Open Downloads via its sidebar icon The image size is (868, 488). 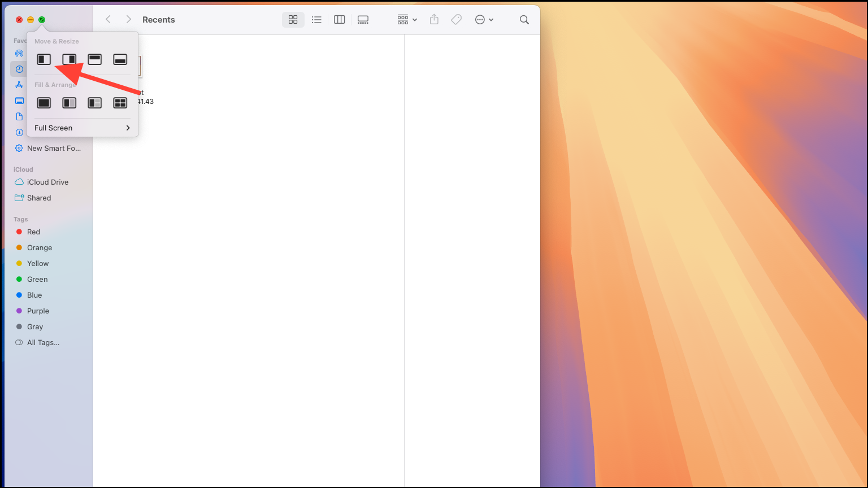[19, 132]
